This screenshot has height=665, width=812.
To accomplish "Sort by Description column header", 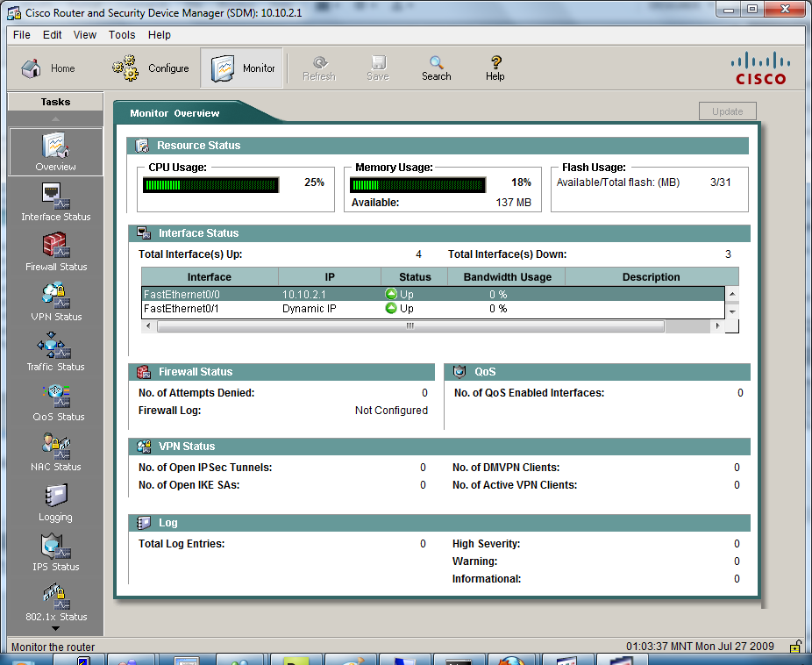I will click(652, 277).
